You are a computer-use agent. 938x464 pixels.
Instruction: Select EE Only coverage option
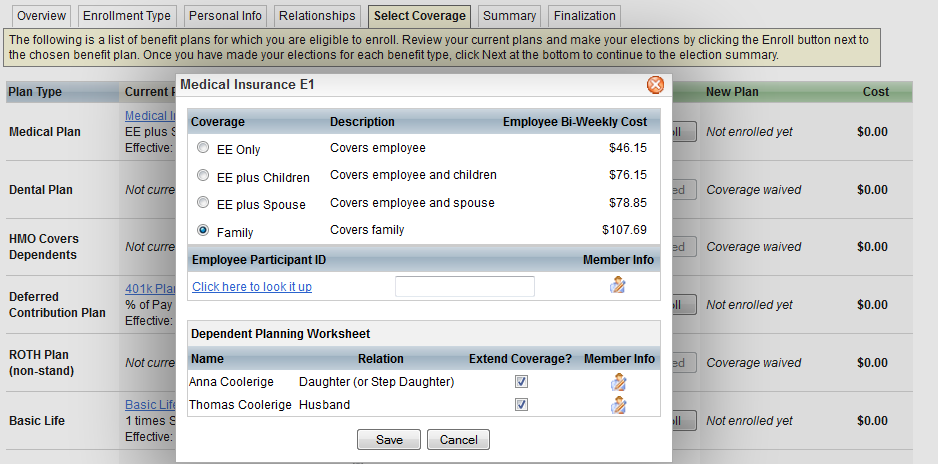(x=204, y=149)
